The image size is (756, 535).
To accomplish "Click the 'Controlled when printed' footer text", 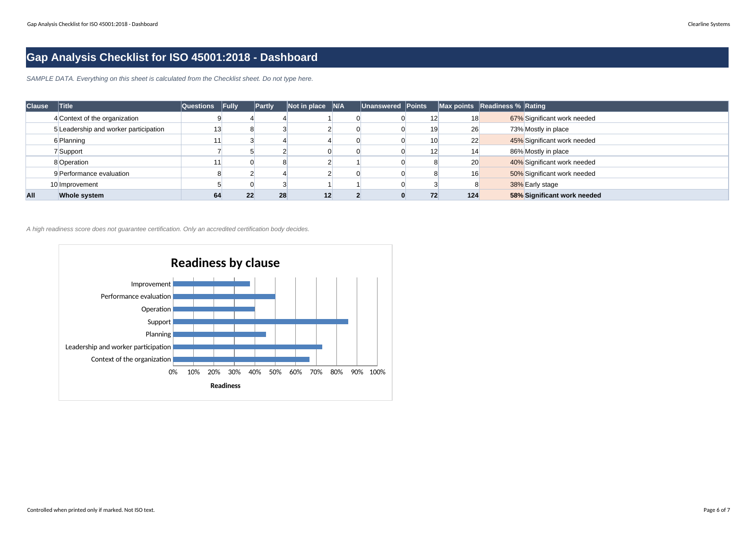I will 91,510.
